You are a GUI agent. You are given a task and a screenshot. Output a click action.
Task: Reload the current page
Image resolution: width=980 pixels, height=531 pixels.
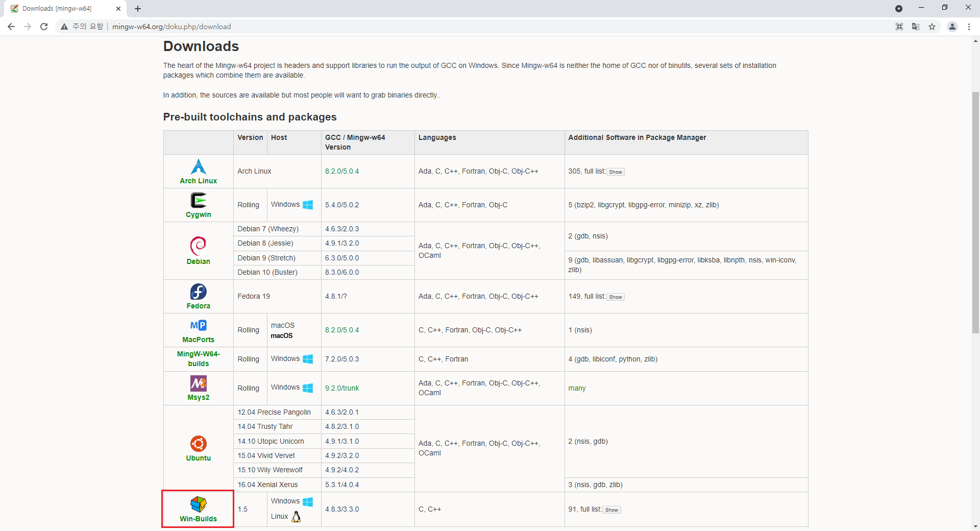[x=44, y=27]
